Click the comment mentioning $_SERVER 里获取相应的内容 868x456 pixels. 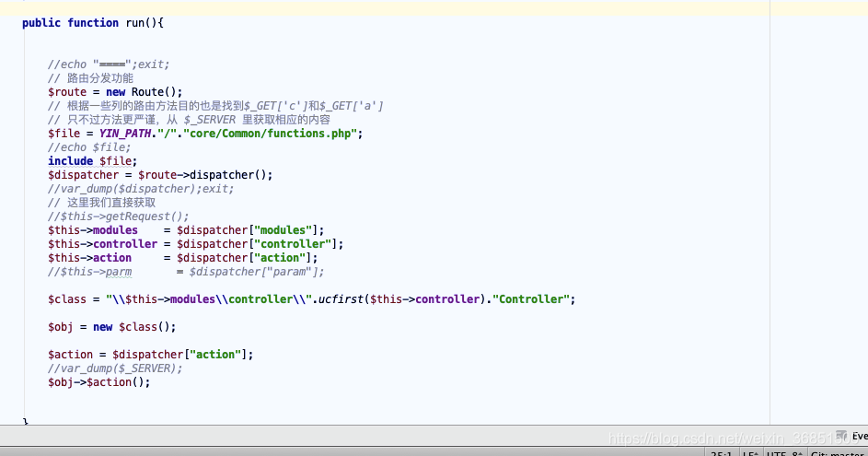pyautogui.click(x=189, y=120)
